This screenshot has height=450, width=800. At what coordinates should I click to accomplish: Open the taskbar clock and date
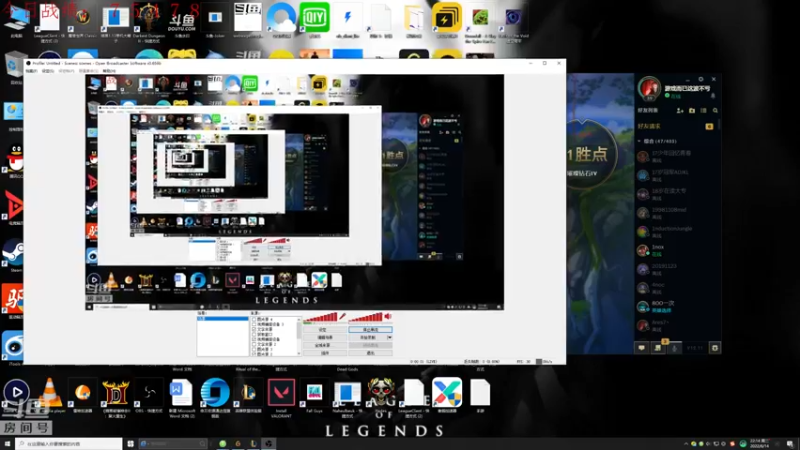tap(759, 443)
